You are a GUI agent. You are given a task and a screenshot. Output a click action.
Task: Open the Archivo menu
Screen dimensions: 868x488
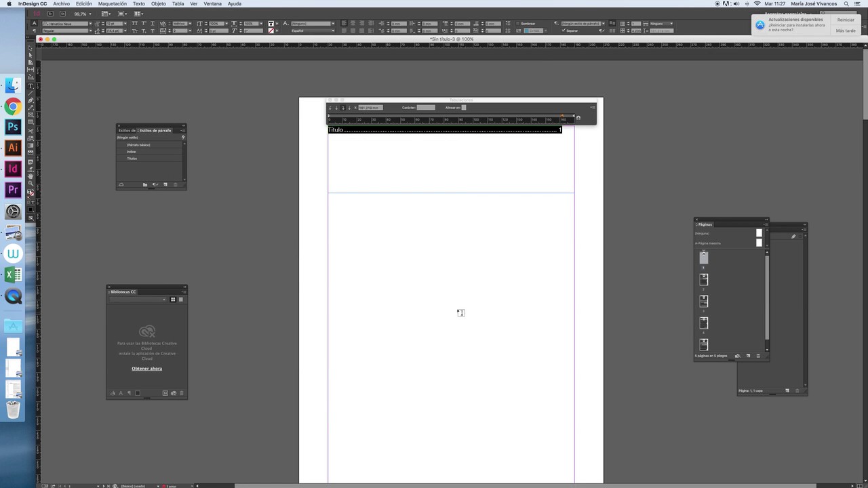click(61, 4)
